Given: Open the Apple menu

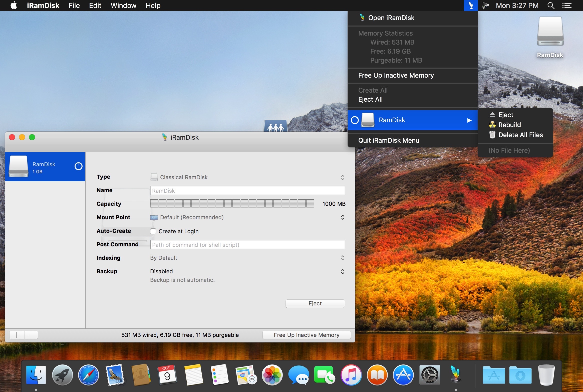Looking at the screenshot, I should point(14,6).
